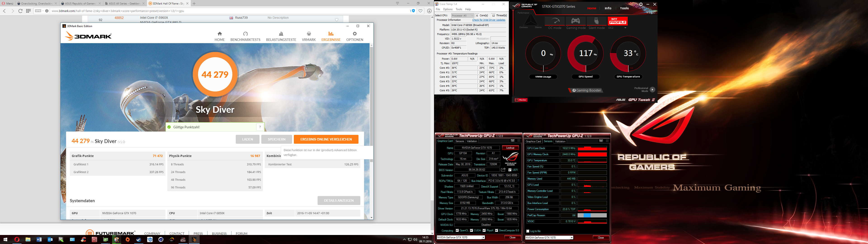Click Bus Interface question mark in GPU-Z
Image resolution: width=868 pixels, height=244 pixels.
(x=518, y=181)
